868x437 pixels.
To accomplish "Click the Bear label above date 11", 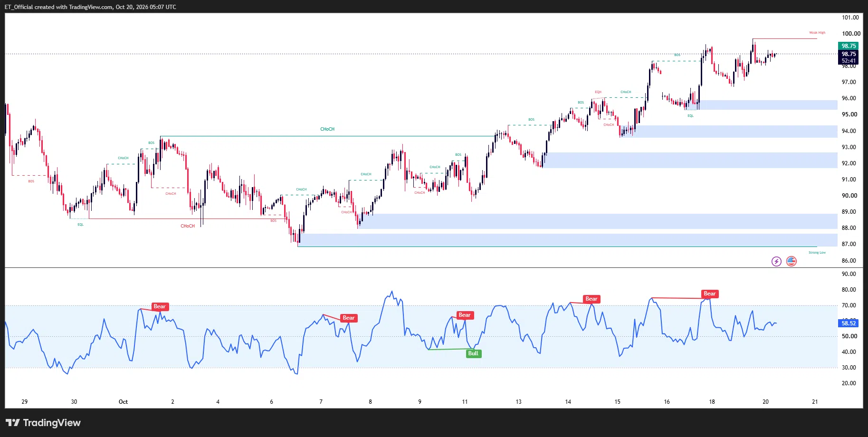I will 465,315.
